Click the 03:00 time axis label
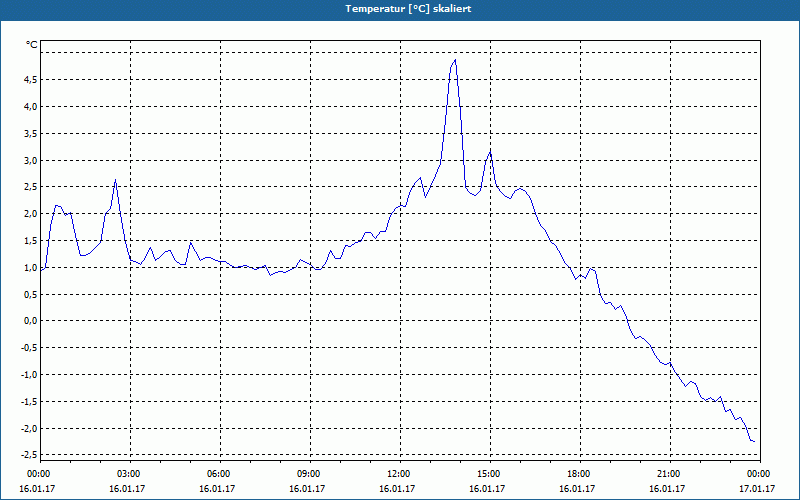Viewport: 800px width, 500px height. coord(128,474)
